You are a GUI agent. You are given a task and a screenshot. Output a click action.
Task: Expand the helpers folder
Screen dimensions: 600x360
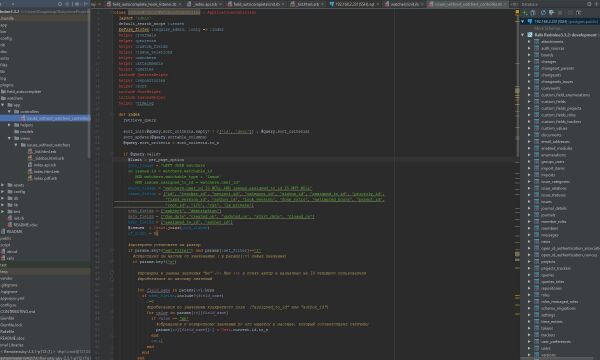pos(10,125)
